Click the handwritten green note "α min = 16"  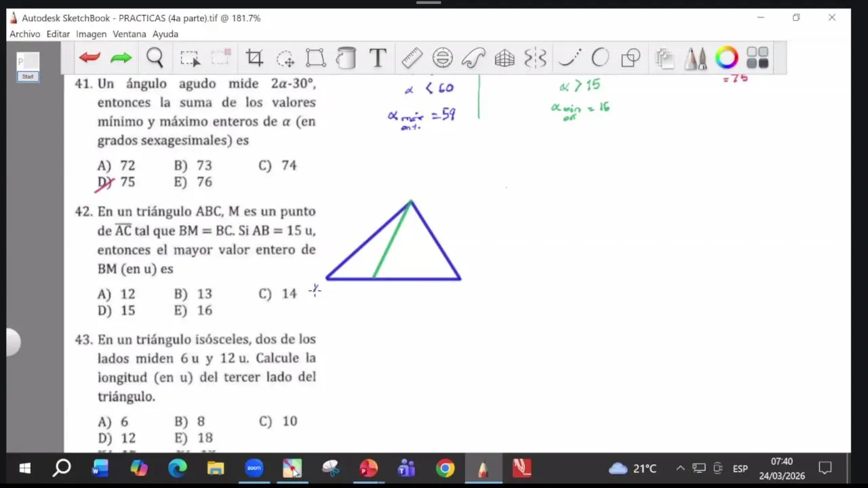coord(580,111)
